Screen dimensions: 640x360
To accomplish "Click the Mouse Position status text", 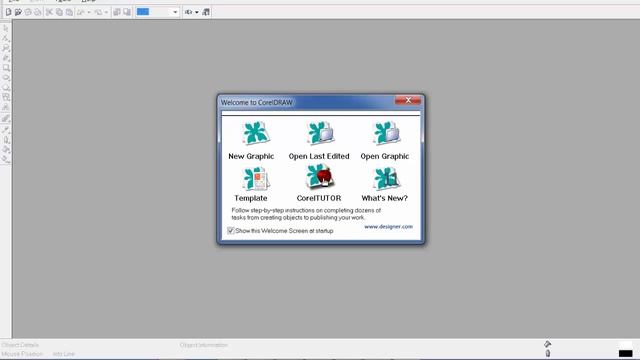I will click(22, 354).
